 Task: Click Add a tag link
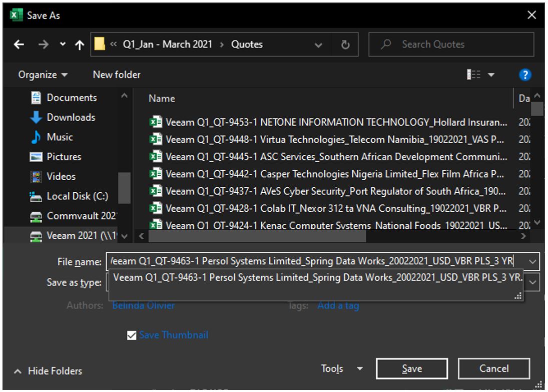point(338,305)
